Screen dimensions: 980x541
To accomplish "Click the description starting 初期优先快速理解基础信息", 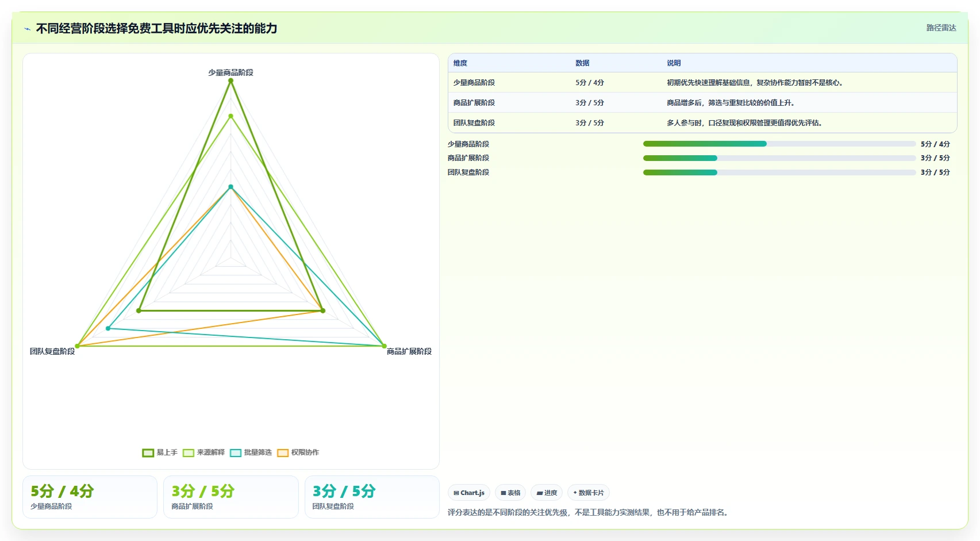I will (756, 83).
